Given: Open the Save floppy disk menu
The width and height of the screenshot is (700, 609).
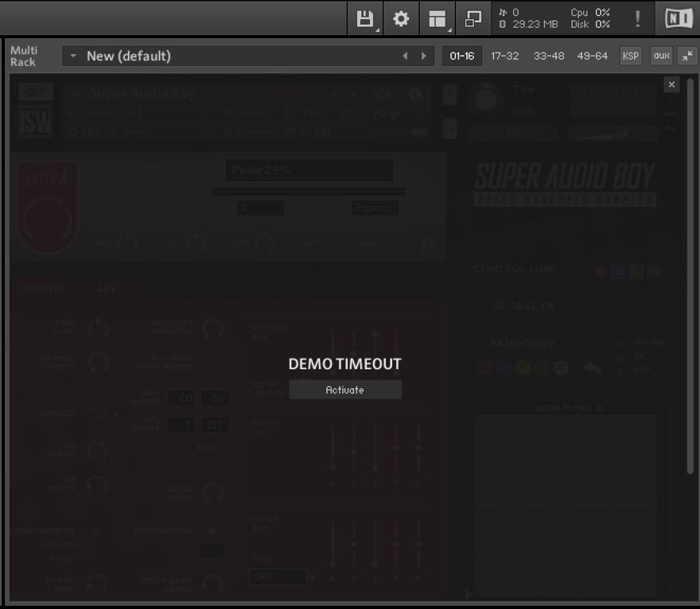Looking at the screenshot, I should click(x=364, y=19).
